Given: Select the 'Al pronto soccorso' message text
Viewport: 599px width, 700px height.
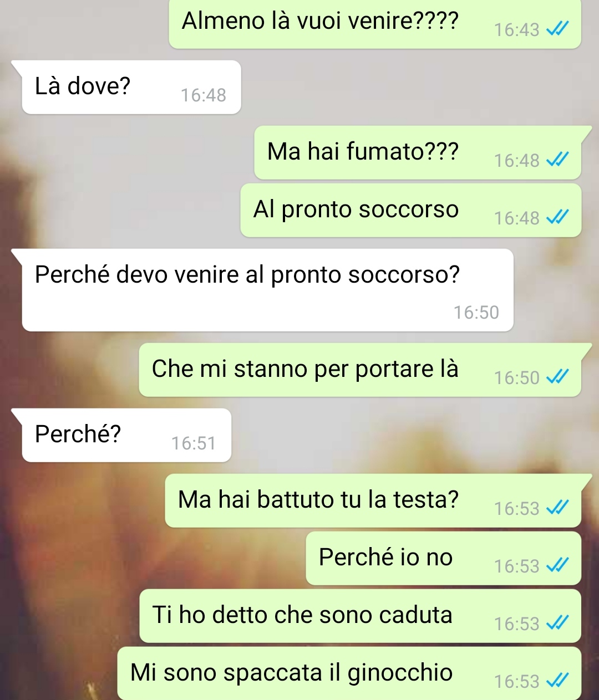Looking at the screenshot, I should [356, 210].
